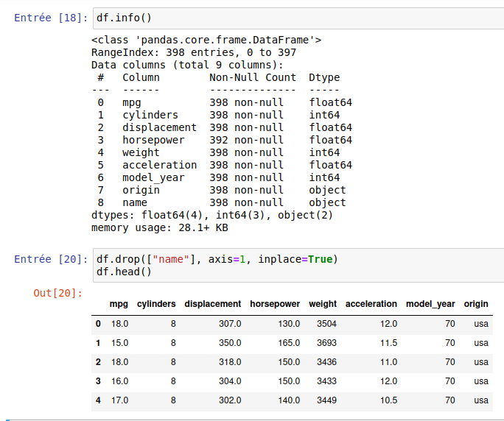This screenshot has height=421, width=504.
Task: Click the horsepower value 165.0 cell
Action: click(288, 343)
